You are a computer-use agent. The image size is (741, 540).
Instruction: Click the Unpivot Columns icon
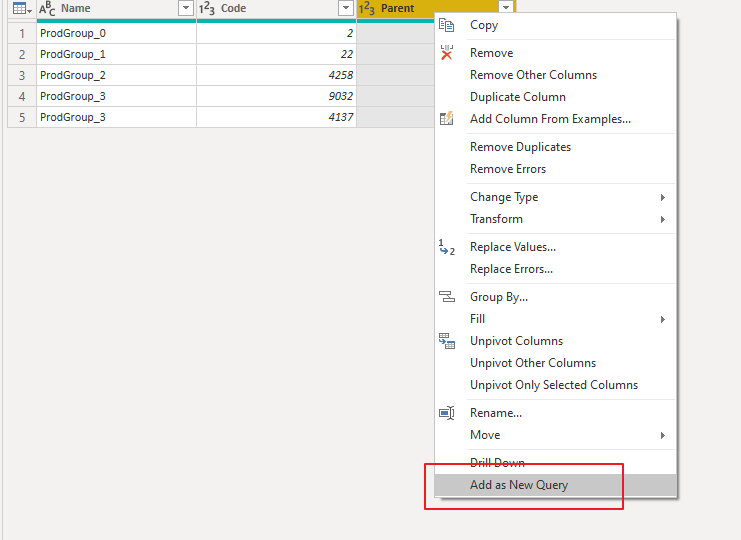click(447, 341)
